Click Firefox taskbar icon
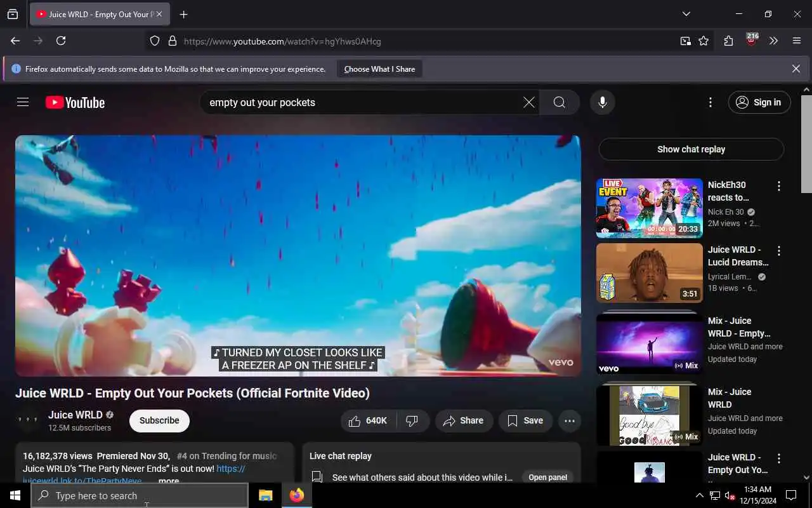The width and height of the screenshot is (812, 508). click(x=296, y=495)
